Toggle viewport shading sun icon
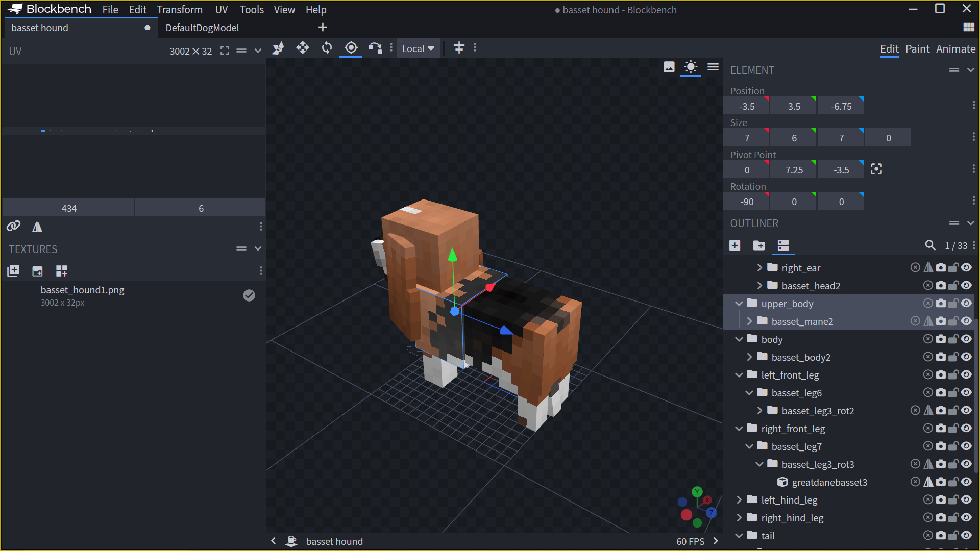Viewport: 980px width, 551px height. coord(691,67)
